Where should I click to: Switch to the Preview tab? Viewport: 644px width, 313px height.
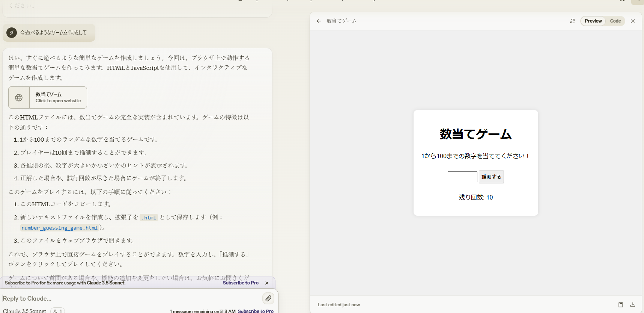(593, 21)
